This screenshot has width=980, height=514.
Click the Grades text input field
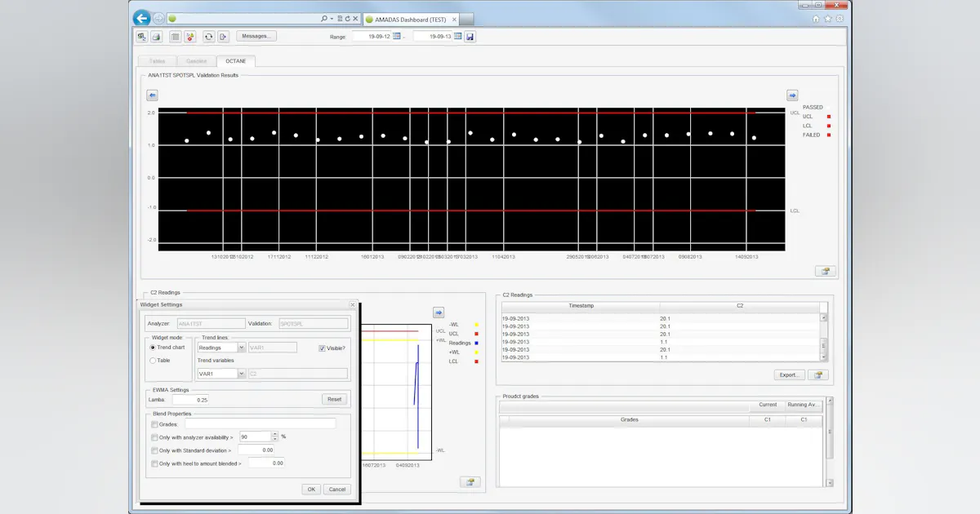tap(261, 423)
